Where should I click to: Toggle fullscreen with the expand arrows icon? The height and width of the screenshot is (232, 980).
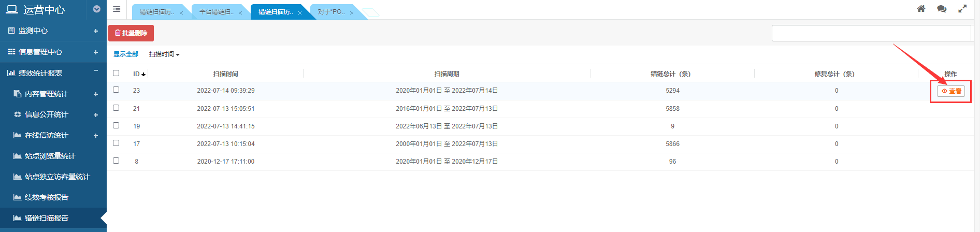coord(962,9)
